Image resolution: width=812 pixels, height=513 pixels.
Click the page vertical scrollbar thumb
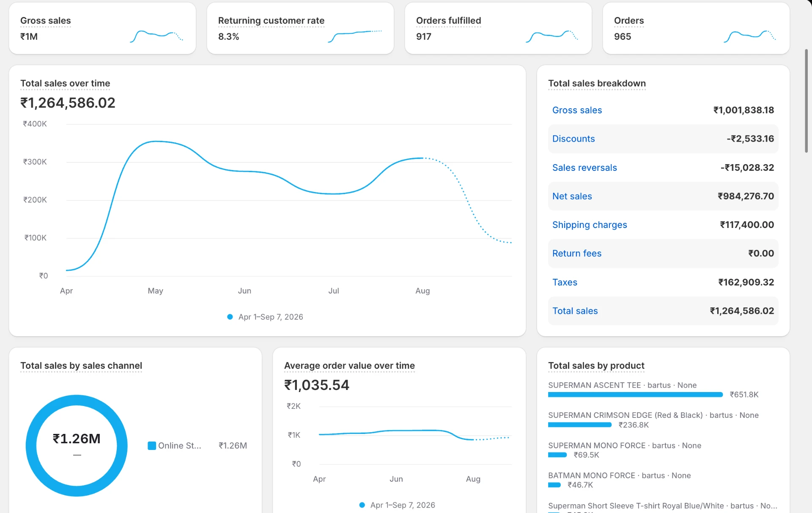coord(807,101)
